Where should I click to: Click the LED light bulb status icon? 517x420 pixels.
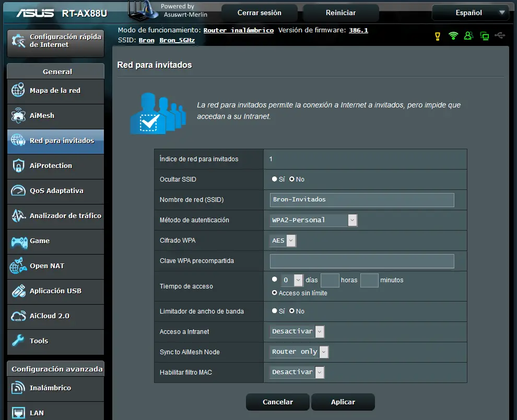tap(438, 36)
